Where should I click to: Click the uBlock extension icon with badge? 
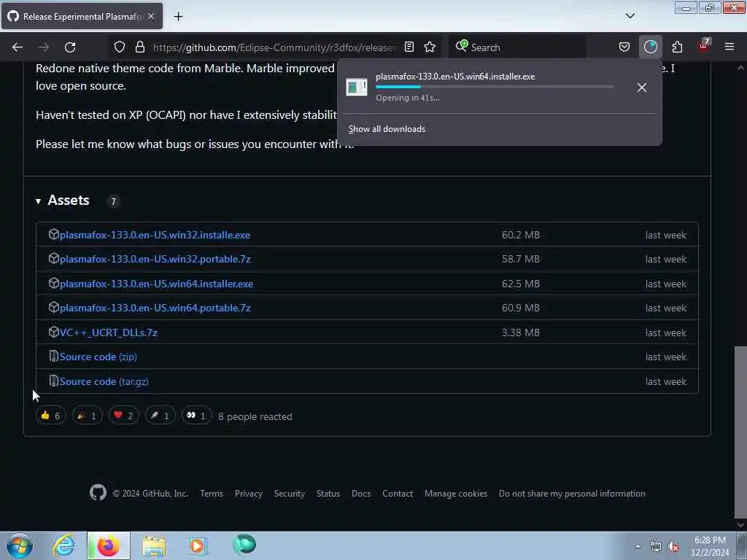pos(704,46)
